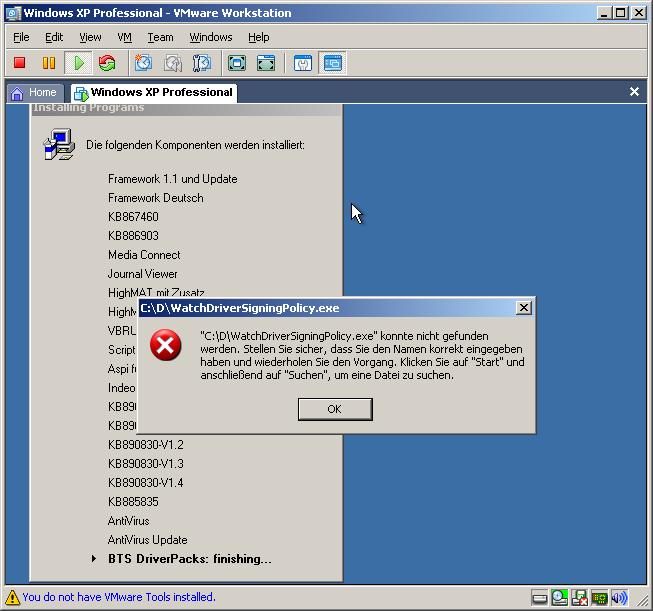Minimize the VMware Workstation window
This screenshot has width=653, height=611.
(x=605, y=13)
